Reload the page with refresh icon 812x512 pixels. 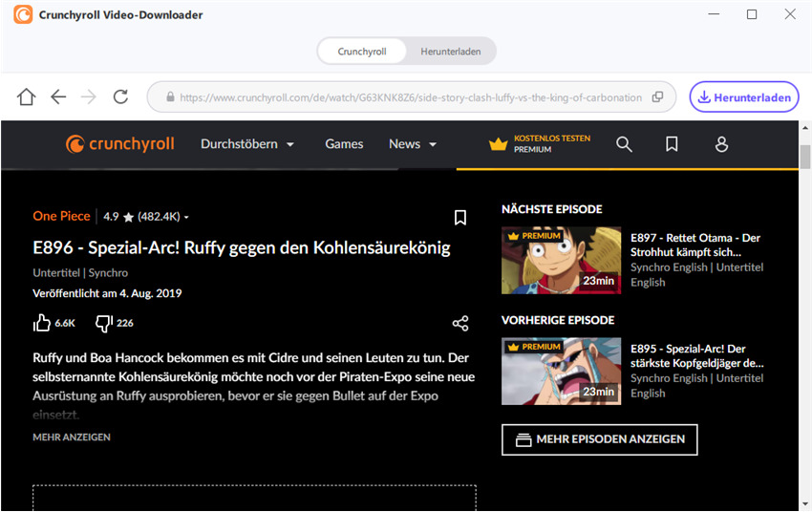coord(120,96)
